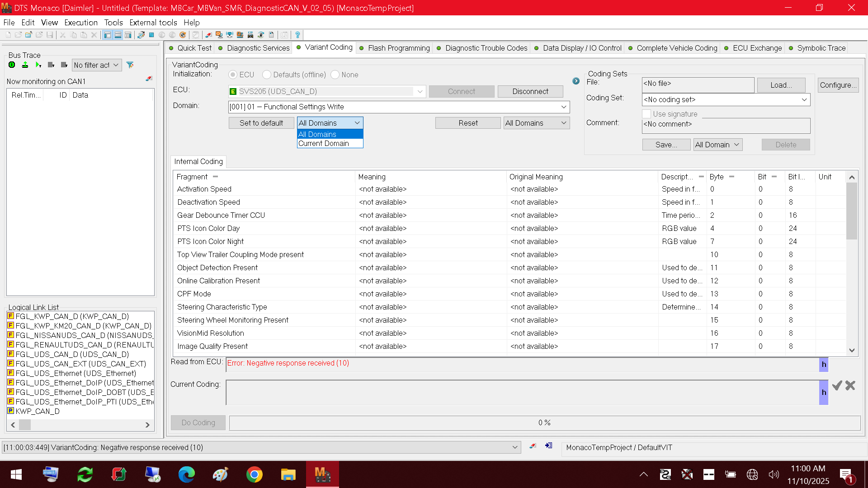Open the Execution menu
The height and width of the screenshot is (488, 868).
tap(81, 23)
